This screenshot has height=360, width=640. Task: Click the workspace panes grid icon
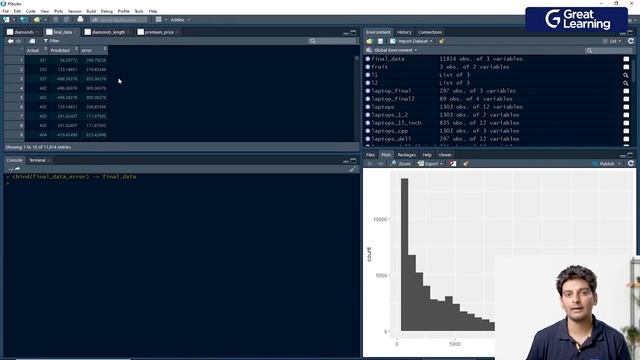tap(158, 20)
